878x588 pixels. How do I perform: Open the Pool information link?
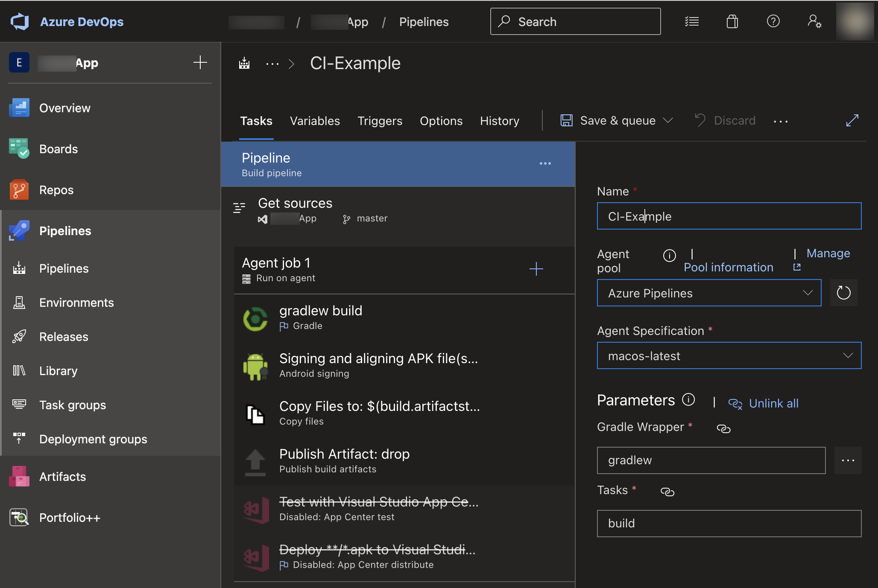coord(728,267)
